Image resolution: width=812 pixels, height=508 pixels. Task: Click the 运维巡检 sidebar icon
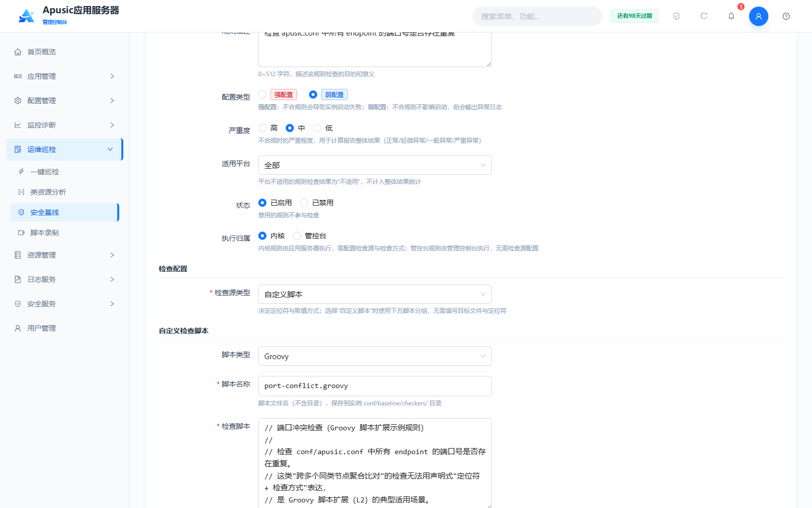pyautogui.click(x=18, y=149)
